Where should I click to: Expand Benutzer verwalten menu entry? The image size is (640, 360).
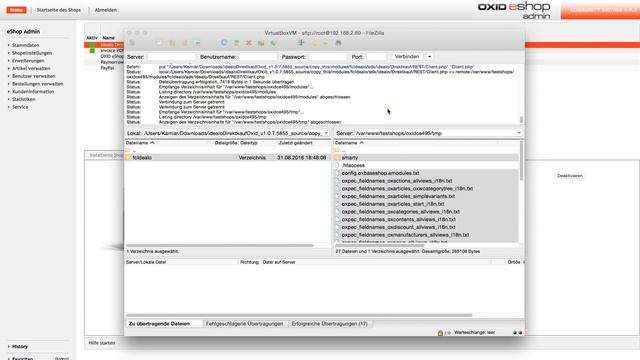point(33,76)
